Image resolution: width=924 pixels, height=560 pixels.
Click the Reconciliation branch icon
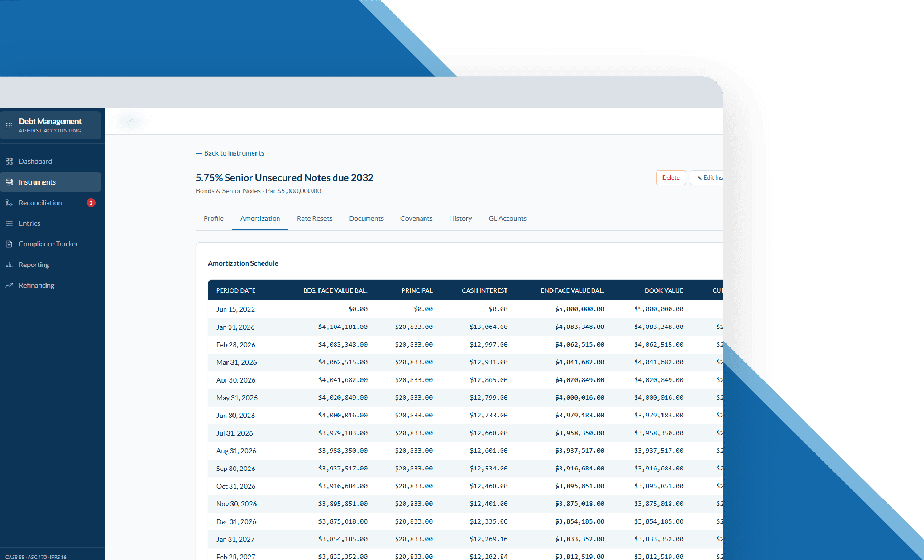click(x=9, y=203)
